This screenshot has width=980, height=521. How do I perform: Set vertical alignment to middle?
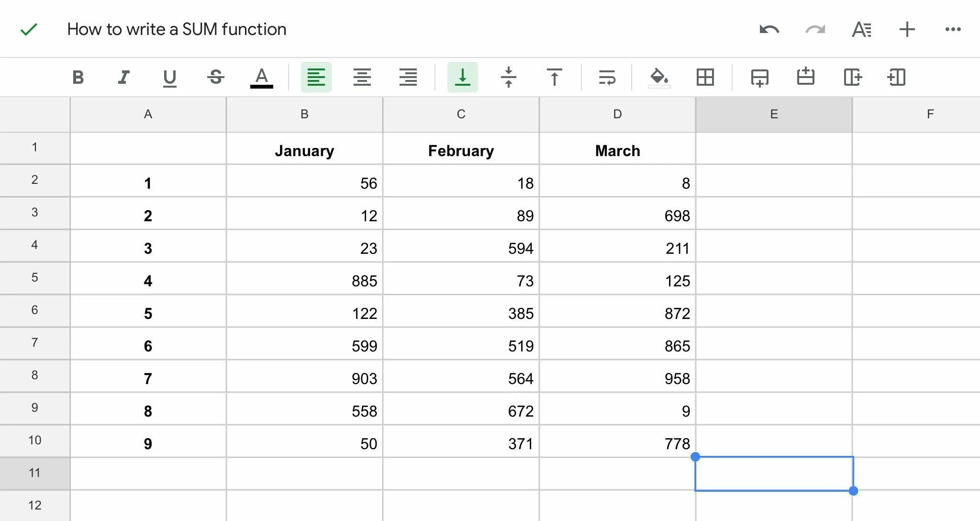point(508,77)
